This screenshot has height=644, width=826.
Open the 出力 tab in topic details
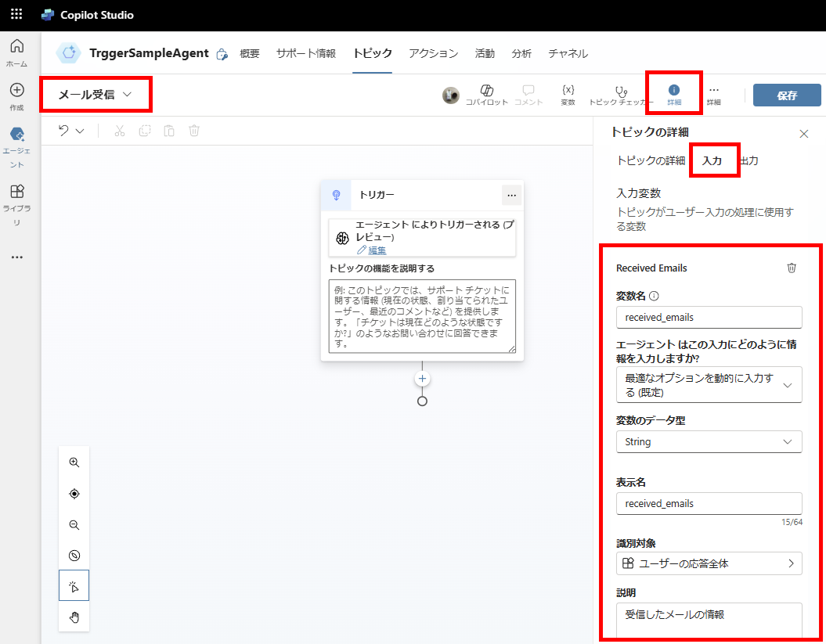click(x=748, y=160)
